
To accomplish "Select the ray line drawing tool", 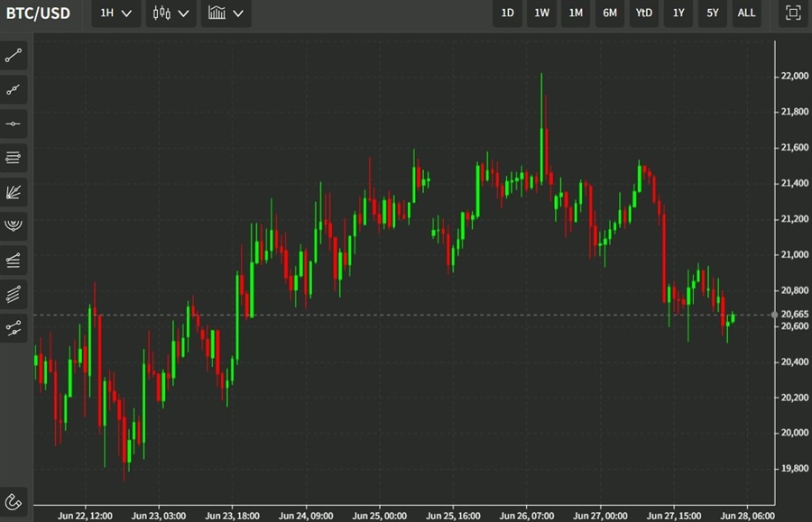I will [14, 89].
